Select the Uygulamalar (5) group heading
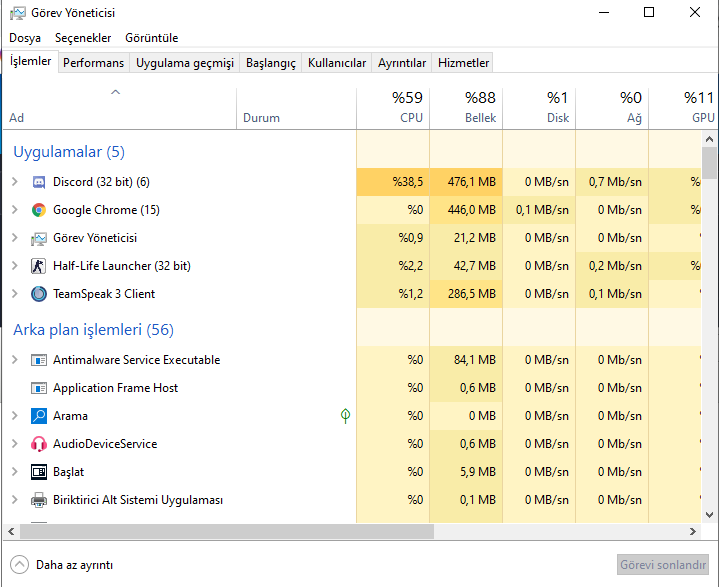Viewport: 719px width, 587px height. pyautogui.click(x=69, y=152)
